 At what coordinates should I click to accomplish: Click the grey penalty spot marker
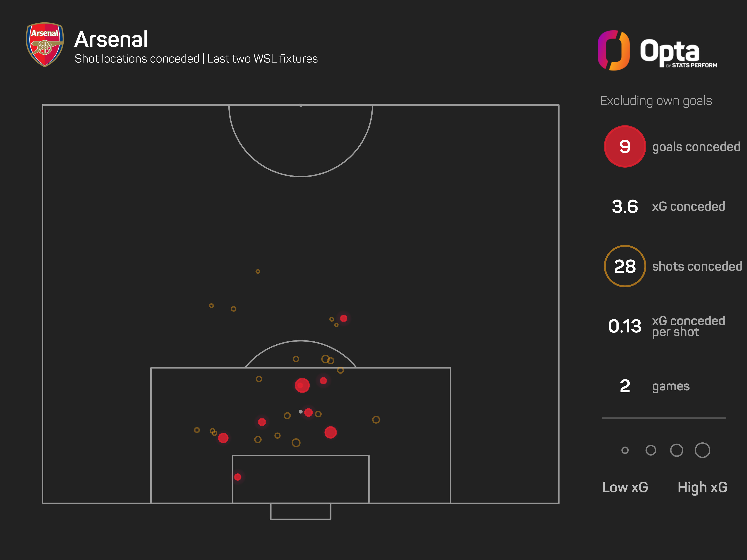(300, 412)
